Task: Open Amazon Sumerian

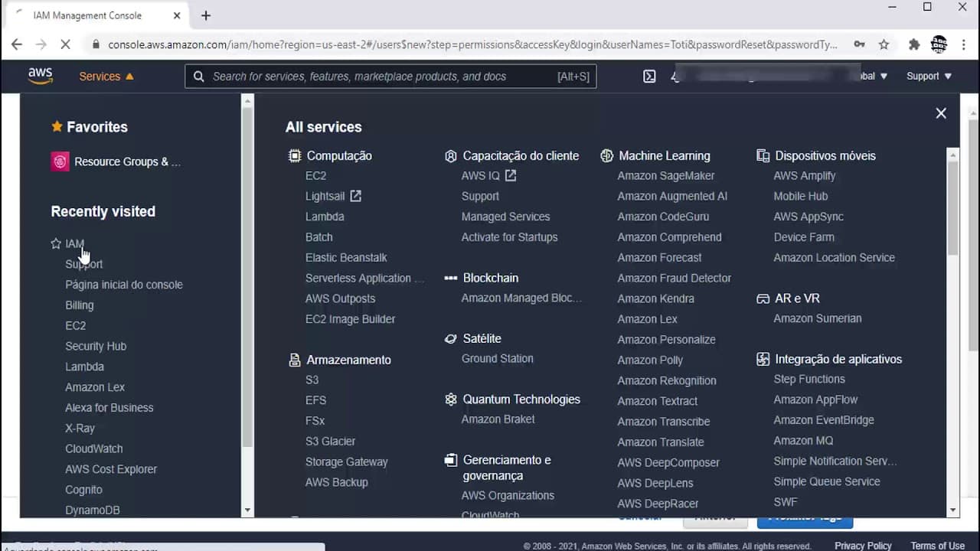Action: pyautogui.click(x=817, y=318)
